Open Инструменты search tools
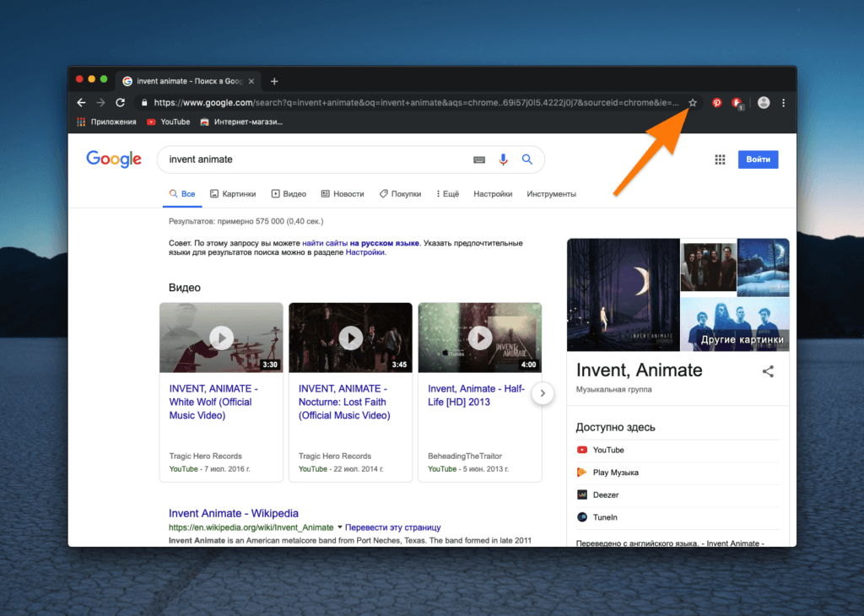The image size is (864, 616). coord(551,194)
